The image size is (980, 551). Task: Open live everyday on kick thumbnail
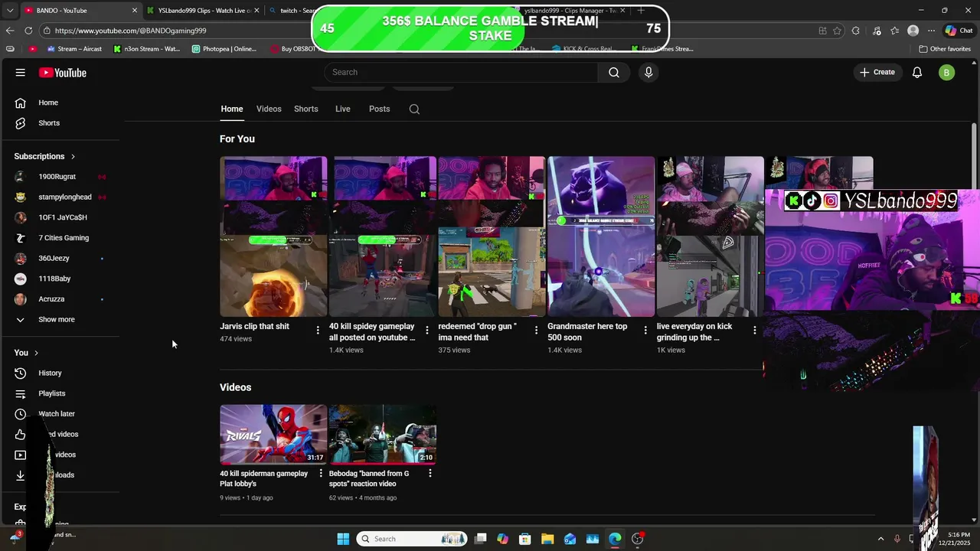(710, 236)
